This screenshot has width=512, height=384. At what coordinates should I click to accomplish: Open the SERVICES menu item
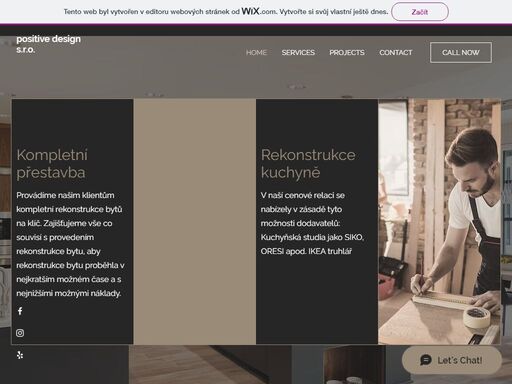(x=298, y=53)
